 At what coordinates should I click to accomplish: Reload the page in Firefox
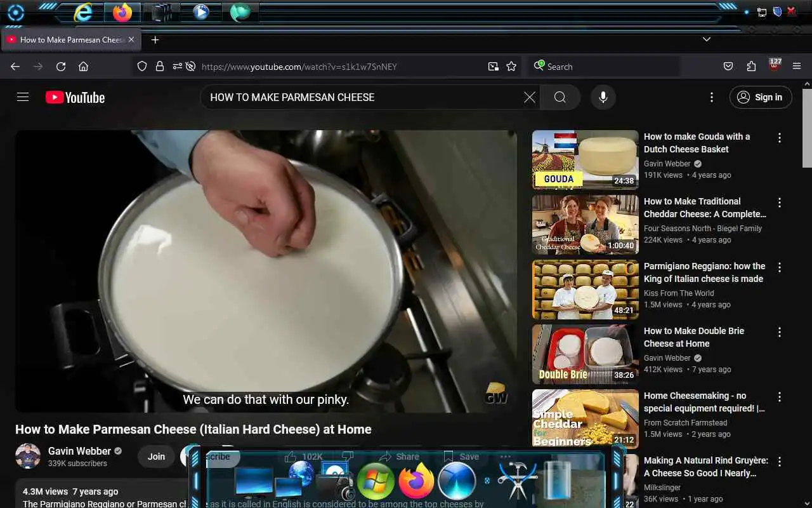[61, 67]
